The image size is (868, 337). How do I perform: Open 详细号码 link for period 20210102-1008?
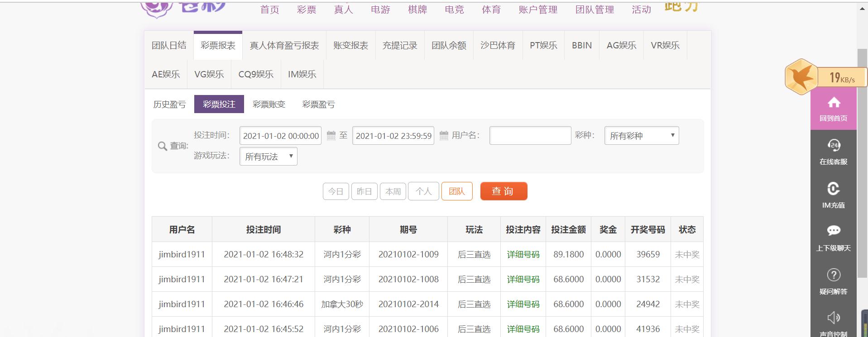tap(523, 279)
